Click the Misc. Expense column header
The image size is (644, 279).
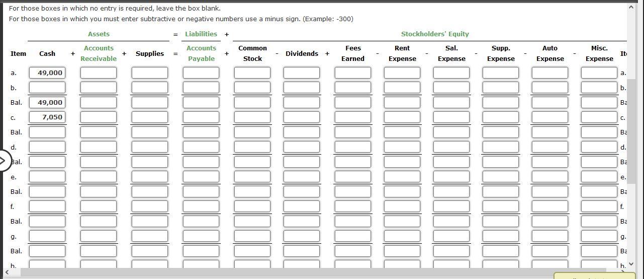(599, 53)
